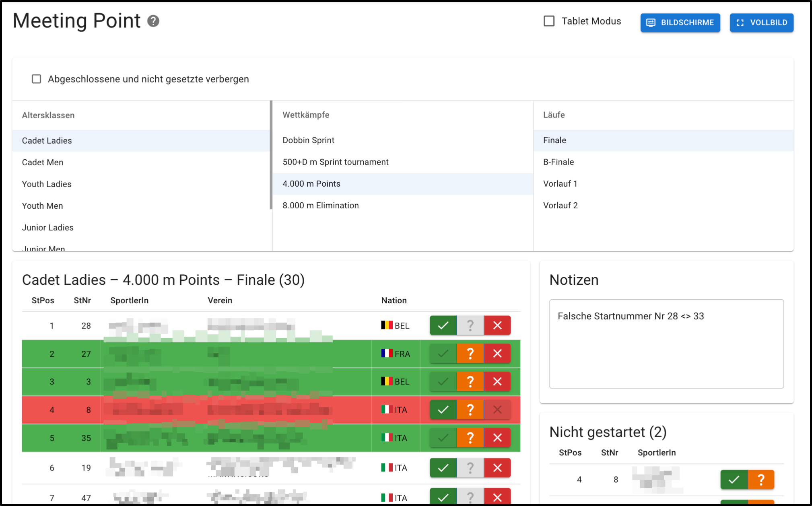Click the SportlerIn column header in Finale table

130,300
